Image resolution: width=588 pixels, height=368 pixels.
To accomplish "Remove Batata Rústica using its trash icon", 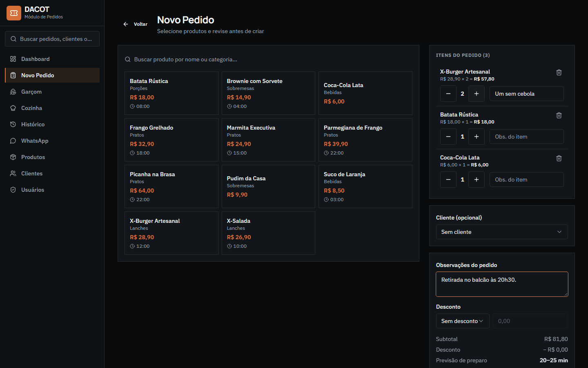I will pyautogui.click(x=559, y=115).
